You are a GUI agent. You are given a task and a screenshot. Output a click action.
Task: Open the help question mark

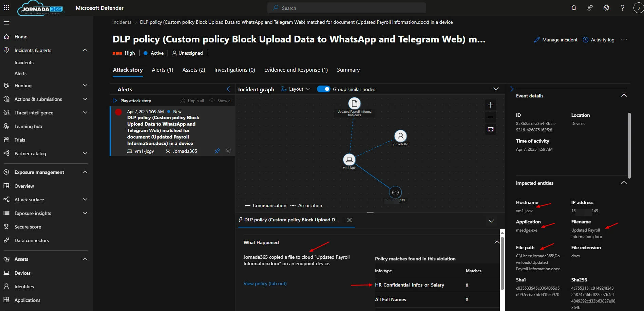click(x=622, y=8)
